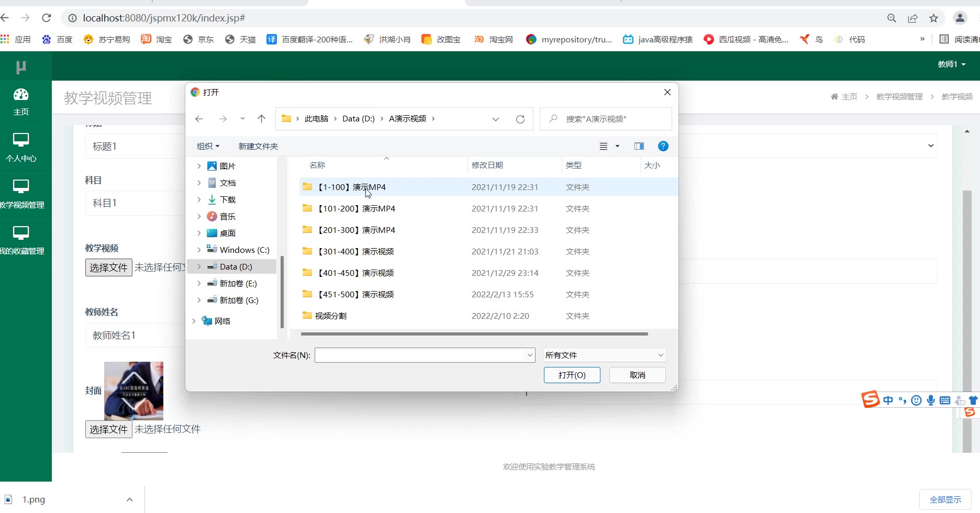980x513 pixels.
Task: Open the 教师1 user menu
Action: click(951, 64)
